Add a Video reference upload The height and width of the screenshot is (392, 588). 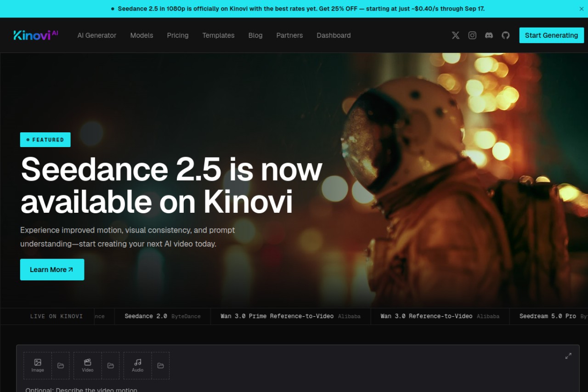[88, 366]
